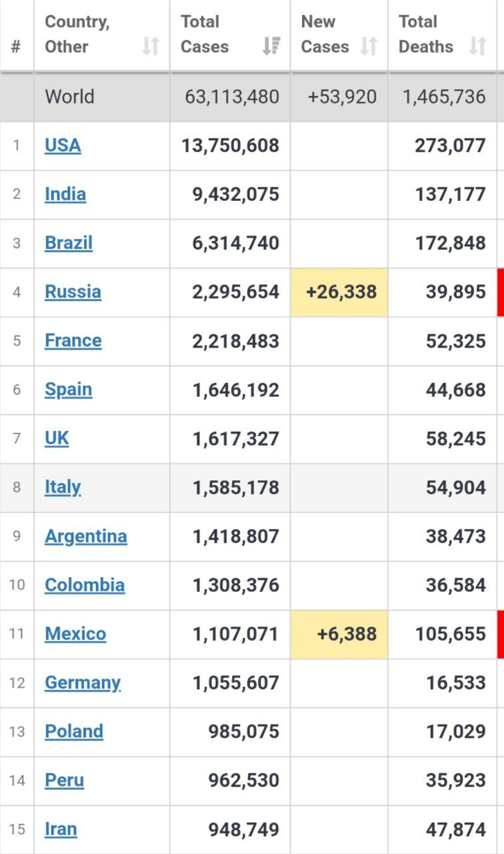The width and height of the screenshot is (504, 854).
Task: Open the Spain country link
Action: tap(68, 390)
